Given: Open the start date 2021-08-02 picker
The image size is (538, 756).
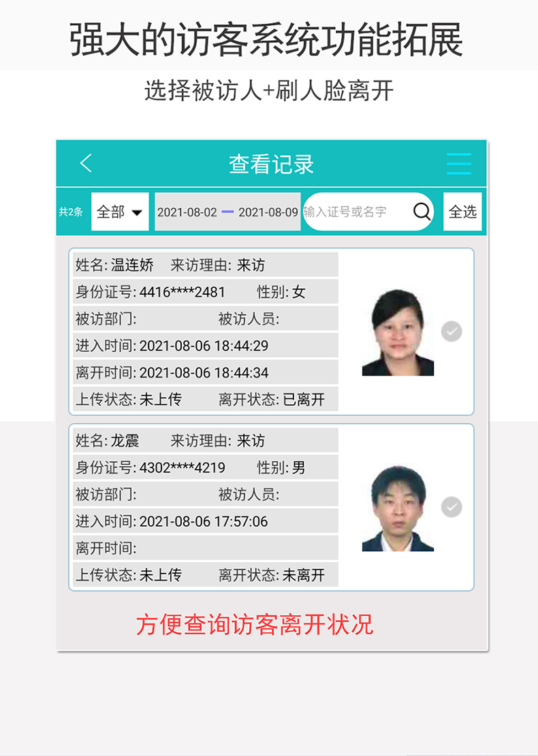Looking at the screenshot, I should [x=187, y=212].
